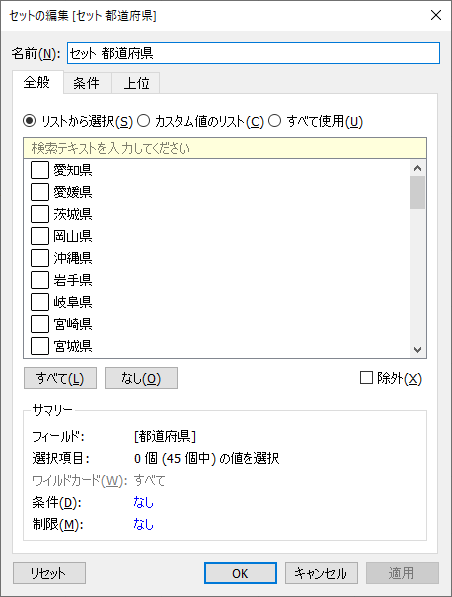This screenshot has height=597, width=452.
Task: Close the セットの編集 dialog window
Action: pos(436,15)
